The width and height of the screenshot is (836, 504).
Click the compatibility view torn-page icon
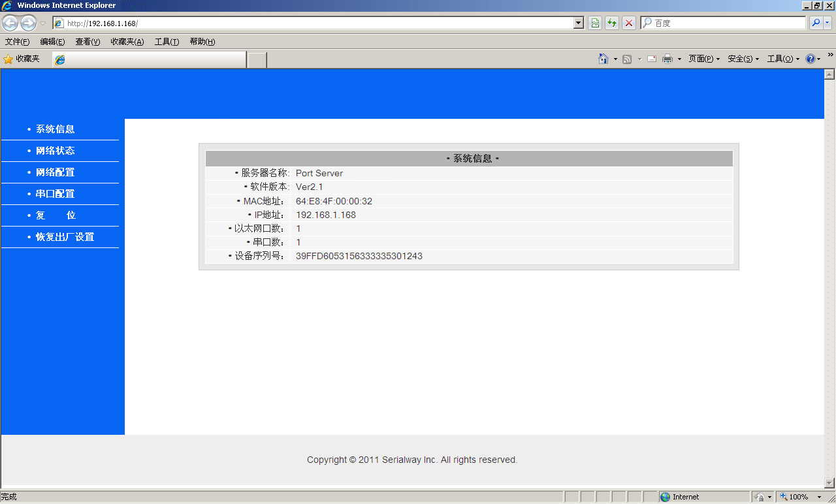click(595, 23)
